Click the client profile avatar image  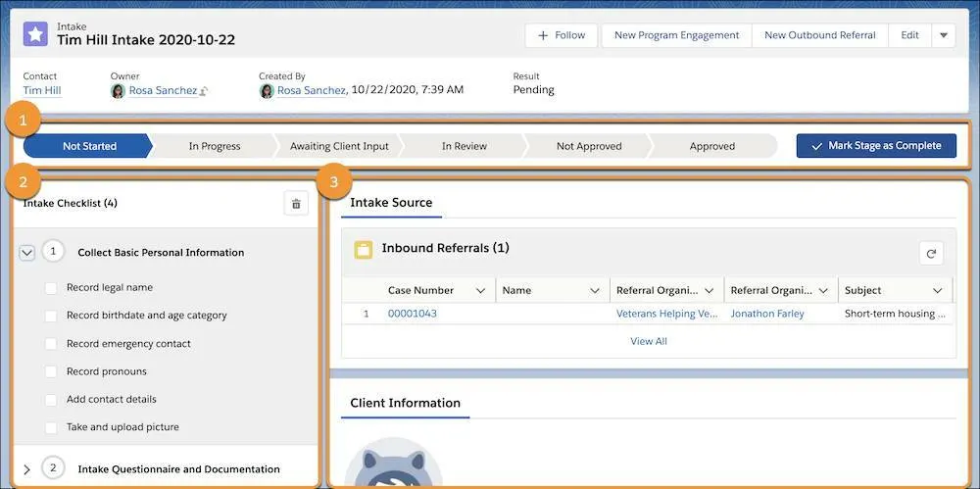coord(393,464)
